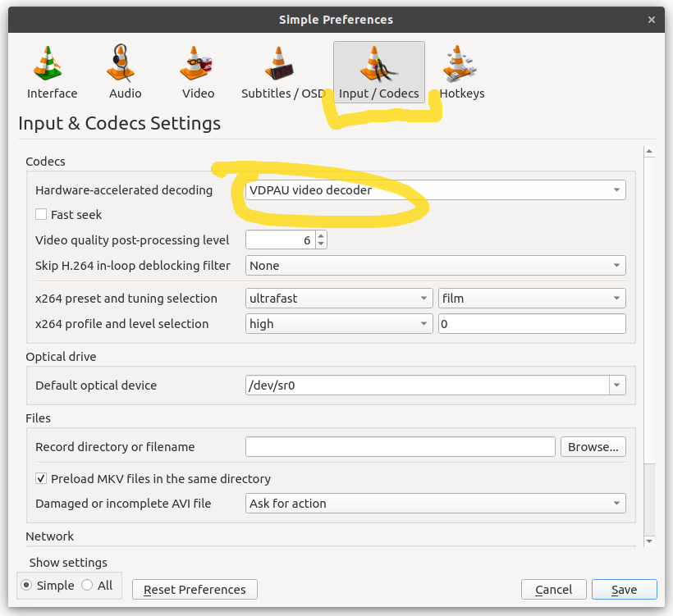Select the Input / Codecs icon
Image resolution: width=673 pixels, height=616 pixels.
[x=378, y=71]
